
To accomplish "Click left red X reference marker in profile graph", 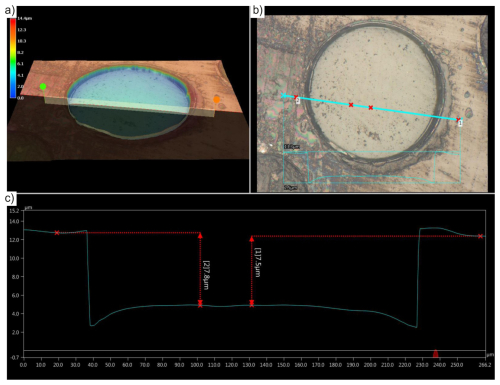I will [57, 233].
